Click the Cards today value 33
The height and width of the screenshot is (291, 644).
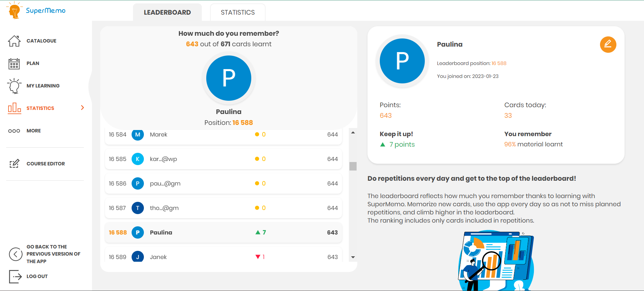508,115
